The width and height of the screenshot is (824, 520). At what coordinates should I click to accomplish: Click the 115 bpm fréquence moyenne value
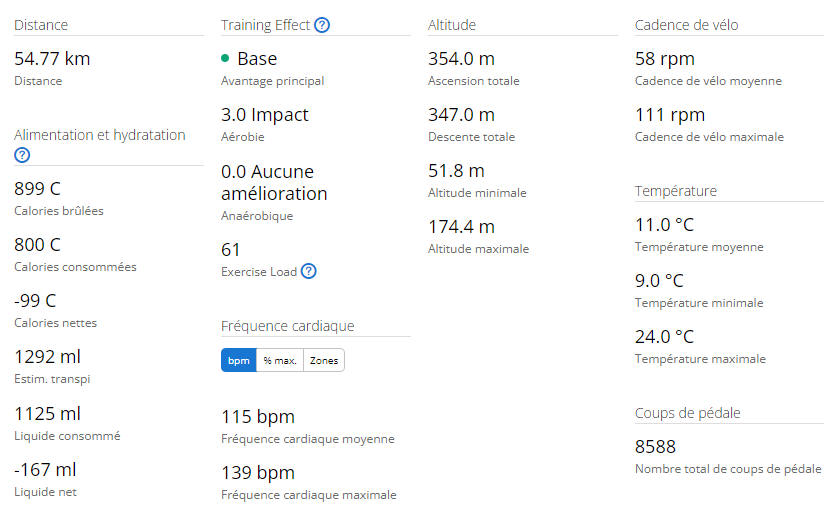coord(258,417)
